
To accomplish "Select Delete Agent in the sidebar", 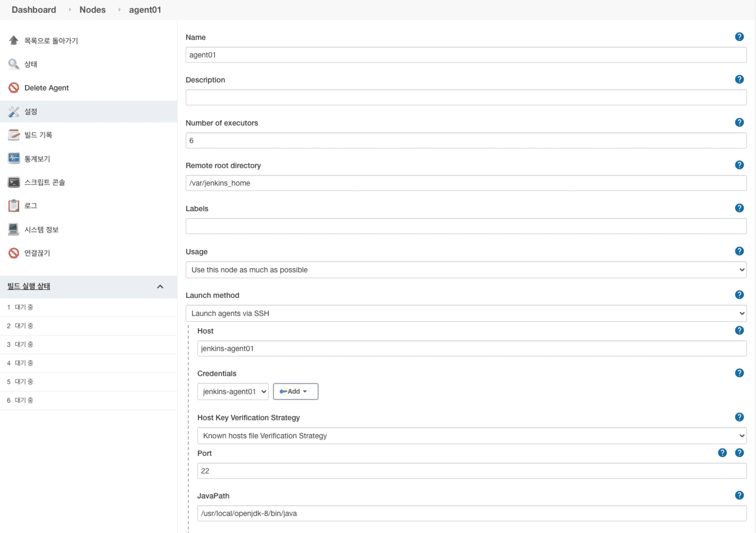I will 47,88.
